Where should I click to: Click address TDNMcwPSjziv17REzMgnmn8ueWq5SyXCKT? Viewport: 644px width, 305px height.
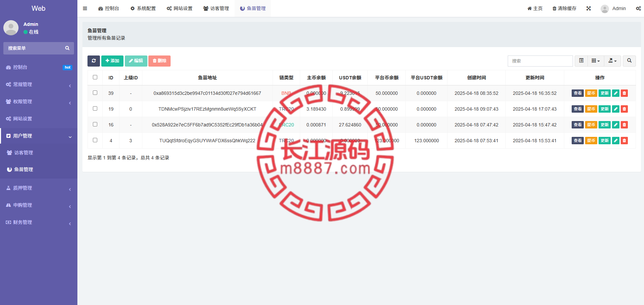(x=207, y=109)
